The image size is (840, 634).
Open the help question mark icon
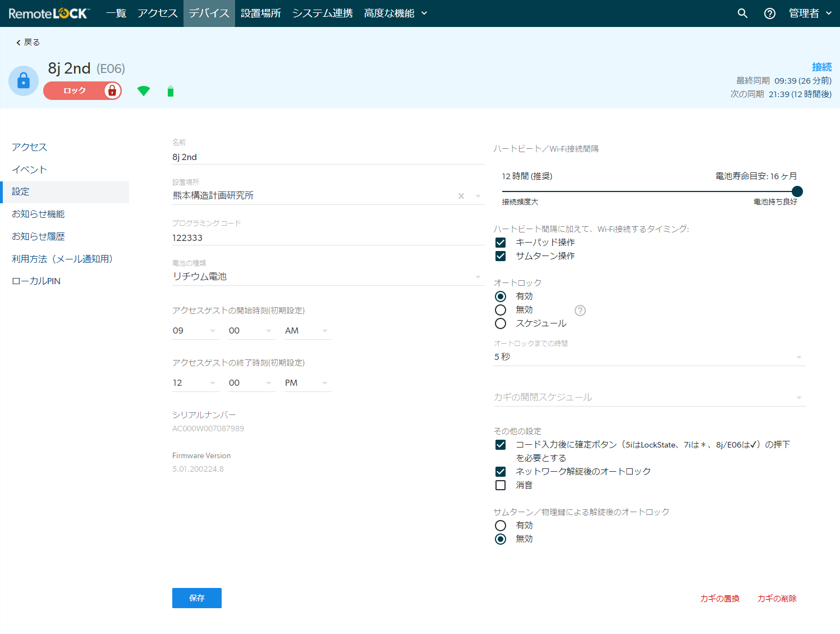tap(770, 13)
